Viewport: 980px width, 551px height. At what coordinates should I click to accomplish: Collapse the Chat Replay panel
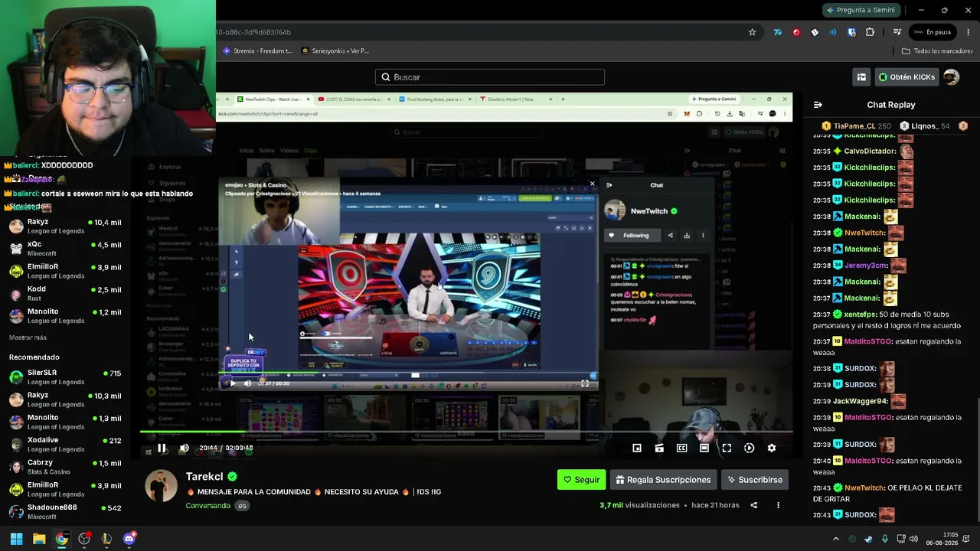(x=818, y=105)
